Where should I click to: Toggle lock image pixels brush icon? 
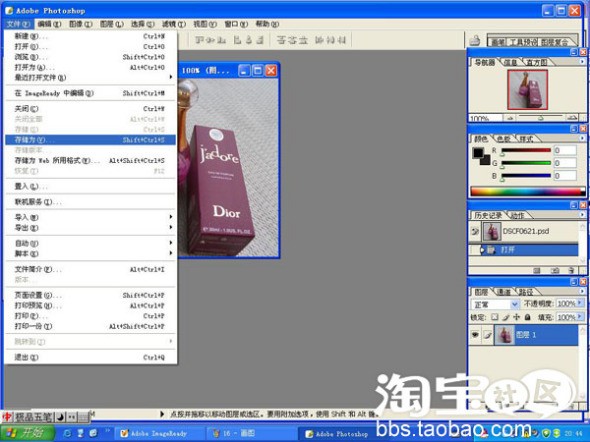click(506, 317)
